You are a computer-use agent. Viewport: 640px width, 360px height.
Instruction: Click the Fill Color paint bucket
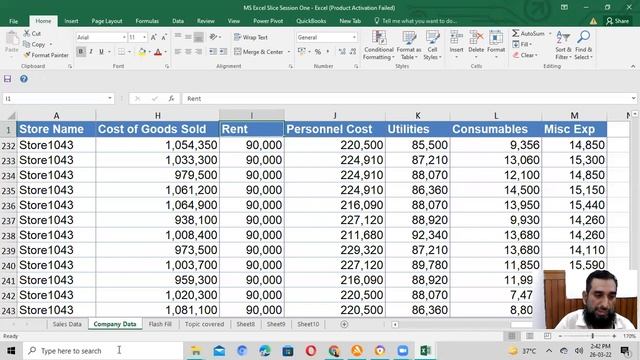click(142, 52)
